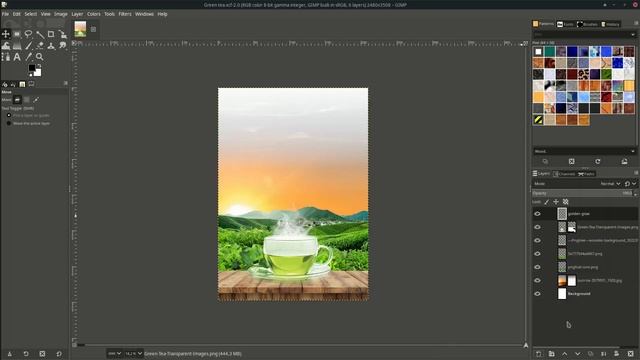Switch to the Fonts tab
This screenshot has width=640, height=360.
pyautogui.click(x=565, y=24)
